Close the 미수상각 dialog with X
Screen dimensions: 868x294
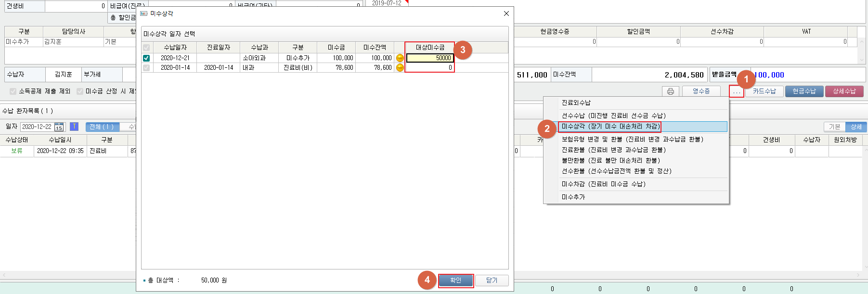(506, 13)
